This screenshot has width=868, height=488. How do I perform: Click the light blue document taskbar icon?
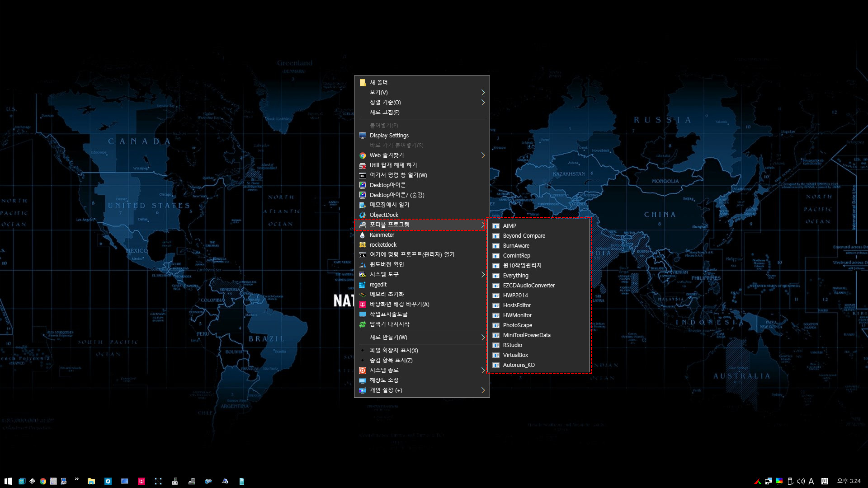click(x=242, y=481)
